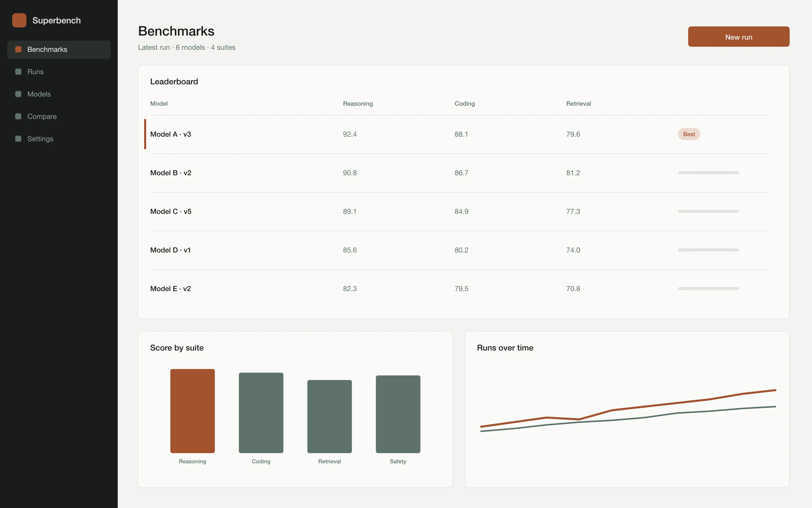Switch to the Compare view

59,116
